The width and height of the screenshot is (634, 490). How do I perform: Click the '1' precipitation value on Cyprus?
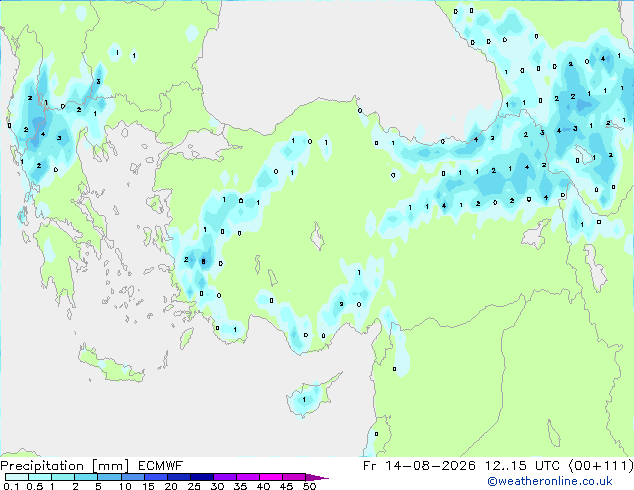pyautogui.click(x=304, y=399)
